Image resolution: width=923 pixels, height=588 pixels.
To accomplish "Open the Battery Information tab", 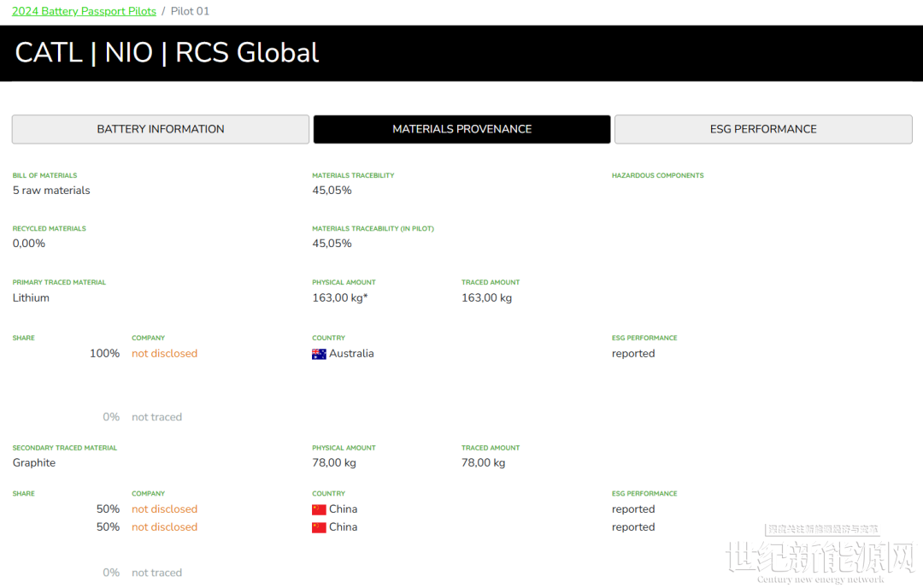I will coord(161,129).
